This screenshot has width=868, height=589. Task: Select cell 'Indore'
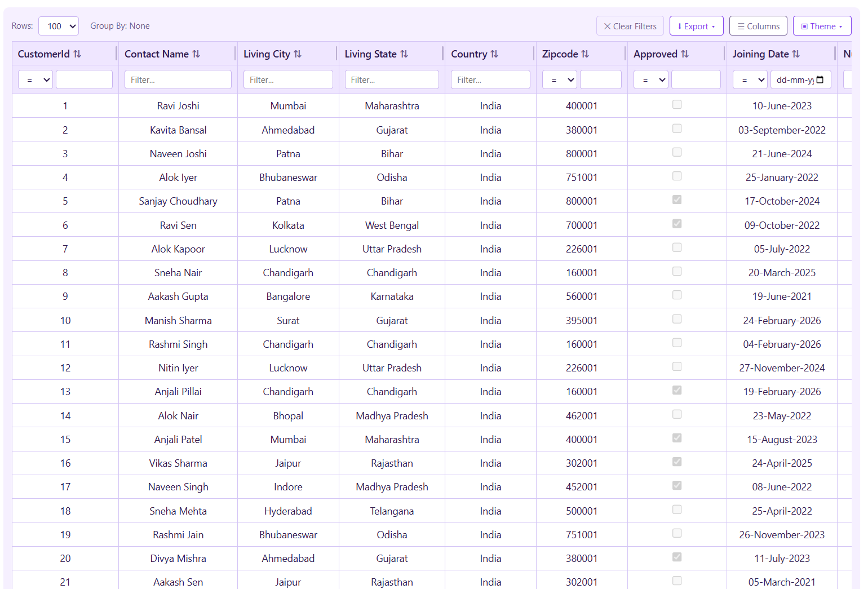(288, 487)
